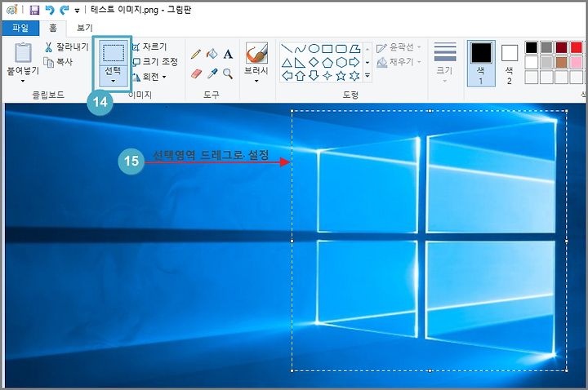Choose the 브러시 brush tool
Image resolution: width=588 pixels, height=390 pixels.
[x=256, y=53]
